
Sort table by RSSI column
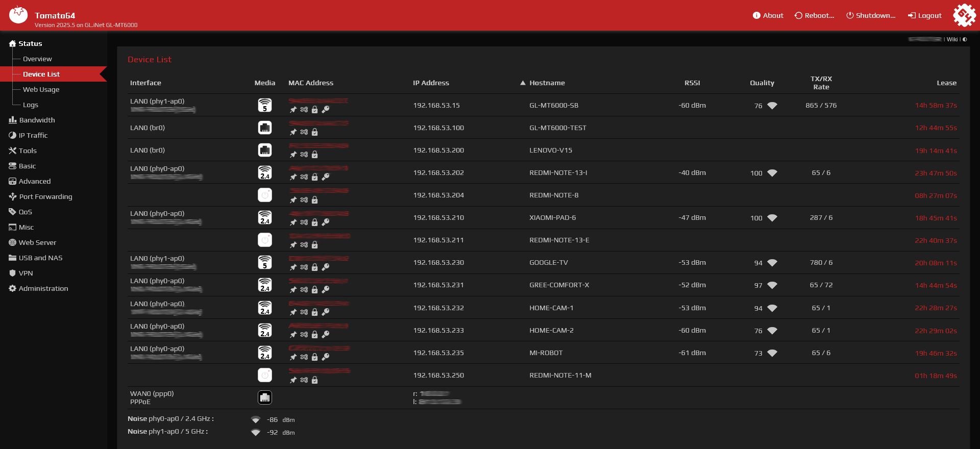692,83
